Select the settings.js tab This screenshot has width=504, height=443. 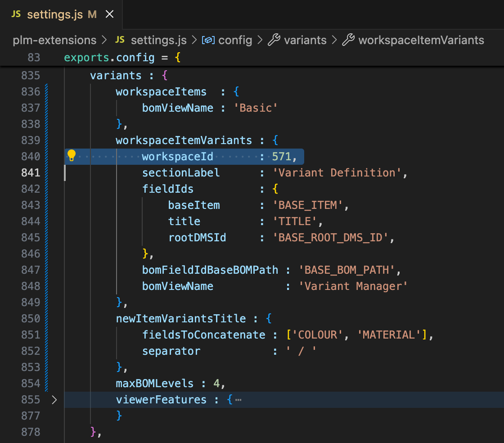(x=54, y=14)
